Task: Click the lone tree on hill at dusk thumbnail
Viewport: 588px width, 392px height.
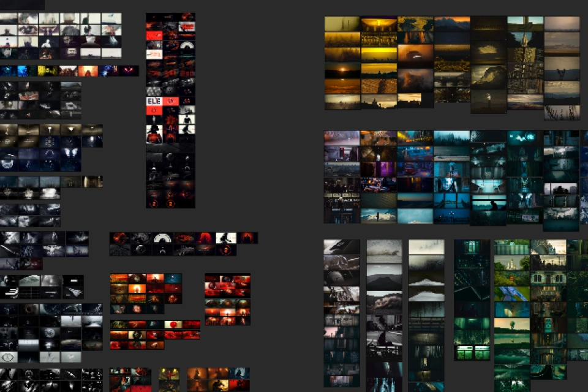Action: tap(512, 325)
